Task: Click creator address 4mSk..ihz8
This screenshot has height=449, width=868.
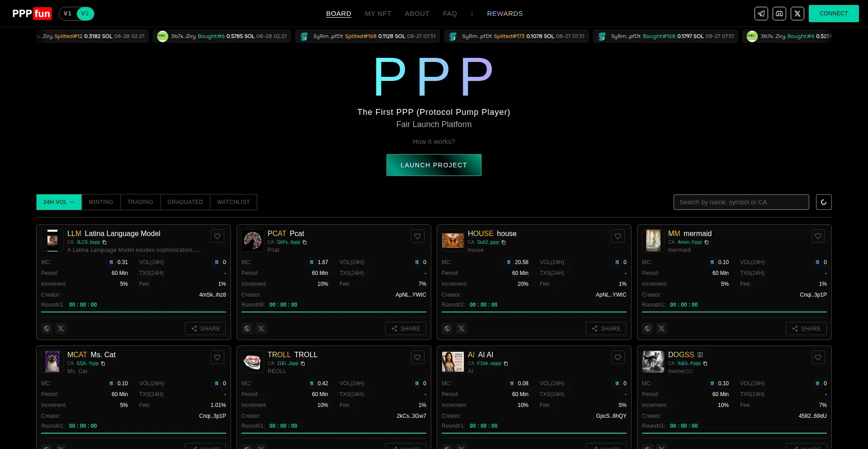Action: point(212,295)
